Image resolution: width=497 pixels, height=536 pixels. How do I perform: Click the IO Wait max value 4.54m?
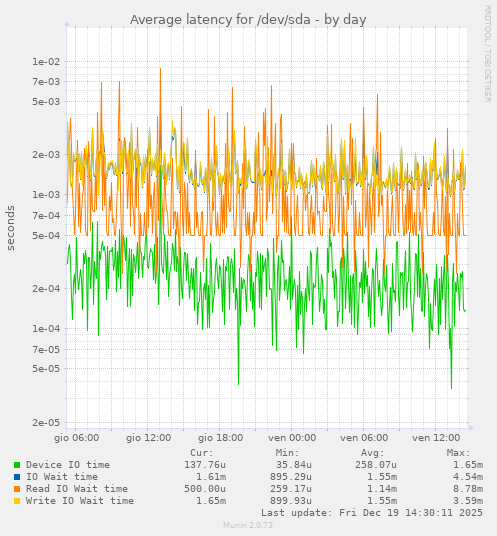point(468,477)
